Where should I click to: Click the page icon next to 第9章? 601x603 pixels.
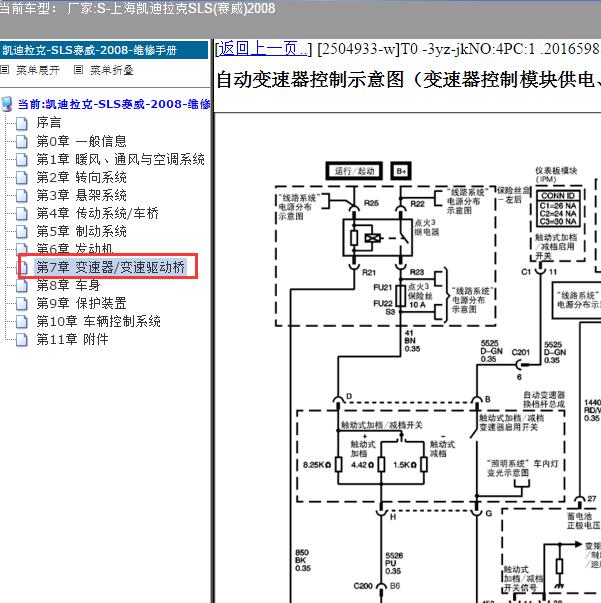tap(22, 303)
